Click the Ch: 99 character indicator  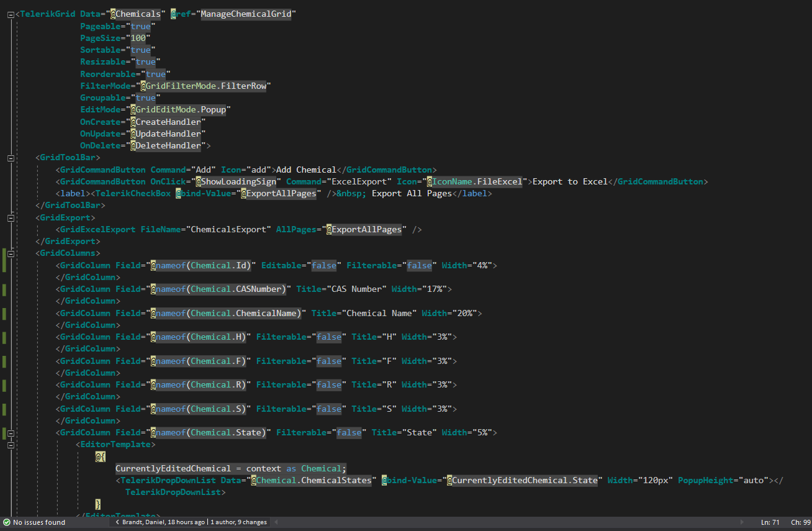coord(800,522)
